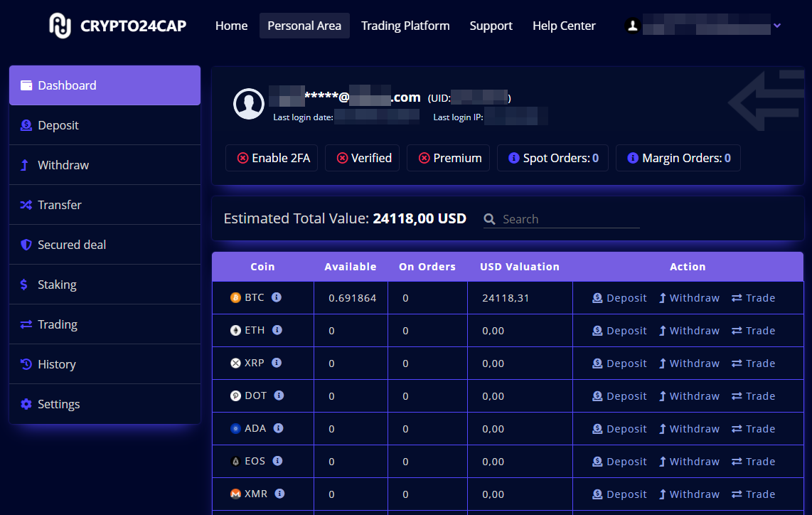Click the CRYPTO24CAP logo icon

pyautogui.click(x=60, y=26)
